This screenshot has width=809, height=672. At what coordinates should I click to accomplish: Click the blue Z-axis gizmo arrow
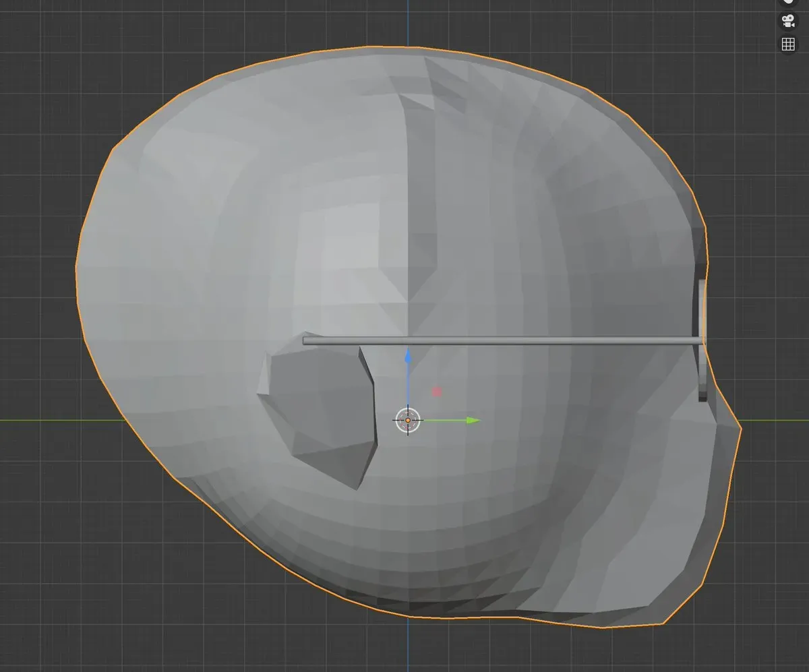pos(407,356)
